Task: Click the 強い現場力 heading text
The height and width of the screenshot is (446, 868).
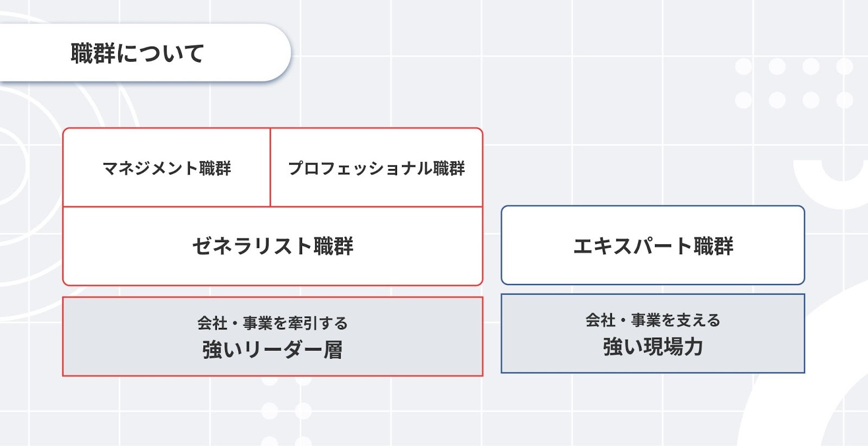Action: 653,346
